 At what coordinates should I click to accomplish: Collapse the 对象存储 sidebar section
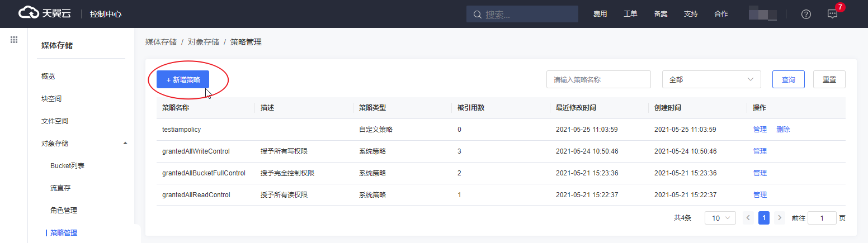[125, 144]
